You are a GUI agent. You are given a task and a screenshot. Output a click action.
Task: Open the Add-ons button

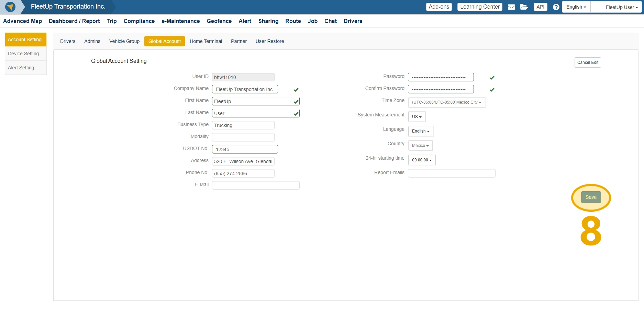coord(439,7)
